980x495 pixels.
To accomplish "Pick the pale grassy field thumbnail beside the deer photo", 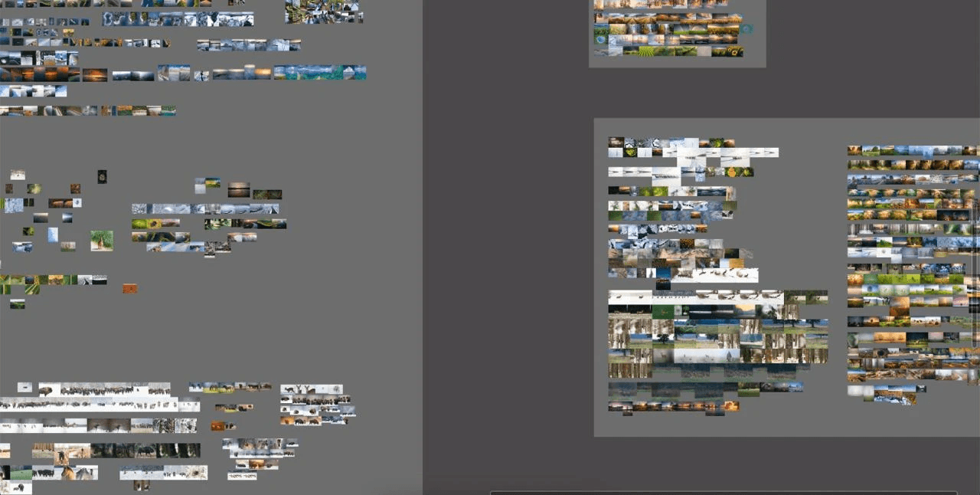I will click(68, 247).
